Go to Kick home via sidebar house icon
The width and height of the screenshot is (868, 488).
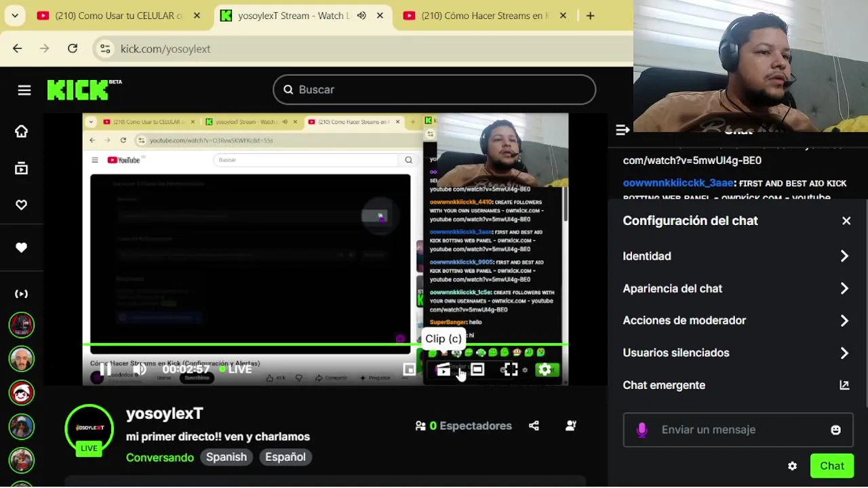point(22,131)
